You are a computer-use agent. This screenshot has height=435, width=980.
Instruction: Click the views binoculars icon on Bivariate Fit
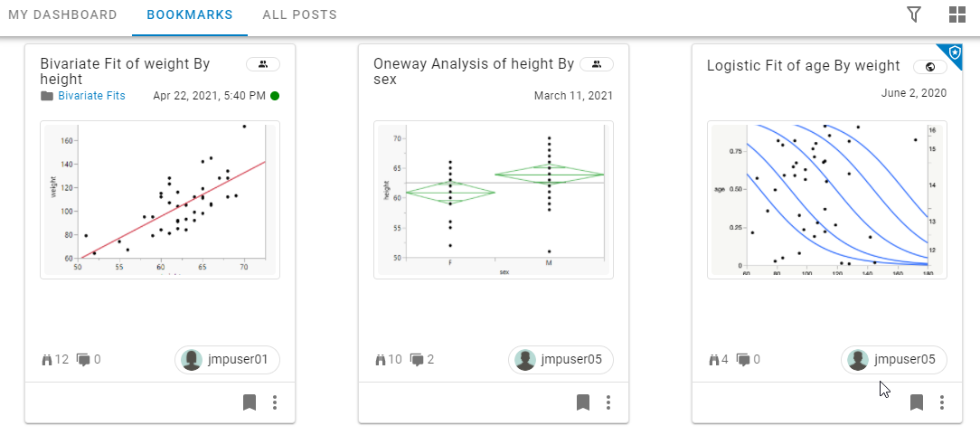pos(47,360)
